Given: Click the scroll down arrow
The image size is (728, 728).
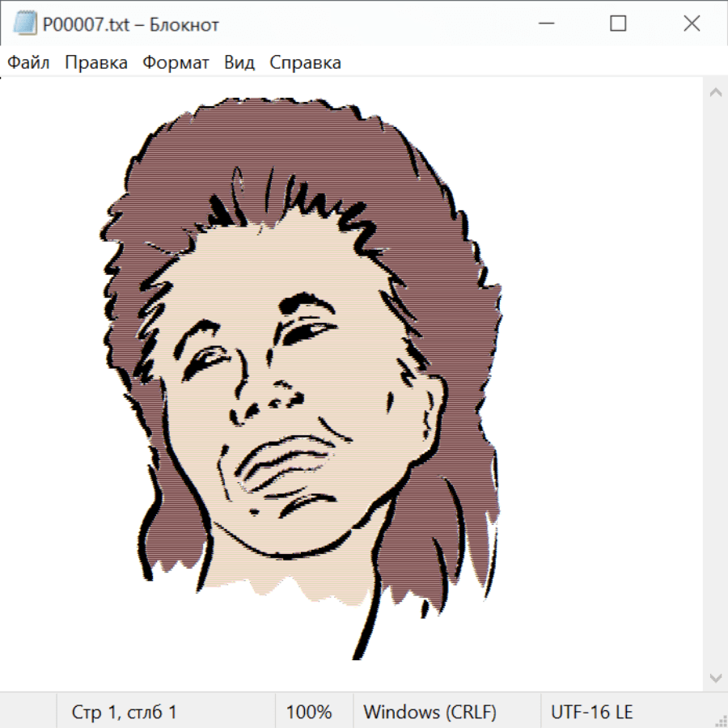Looking at the screenshot, I should pos(715,677).
